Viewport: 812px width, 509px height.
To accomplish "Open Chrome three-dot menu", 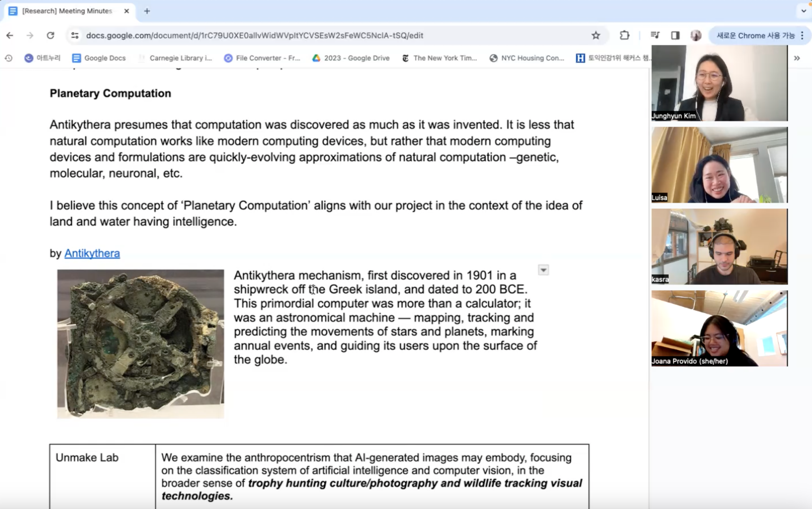I will tap(802, 35).
